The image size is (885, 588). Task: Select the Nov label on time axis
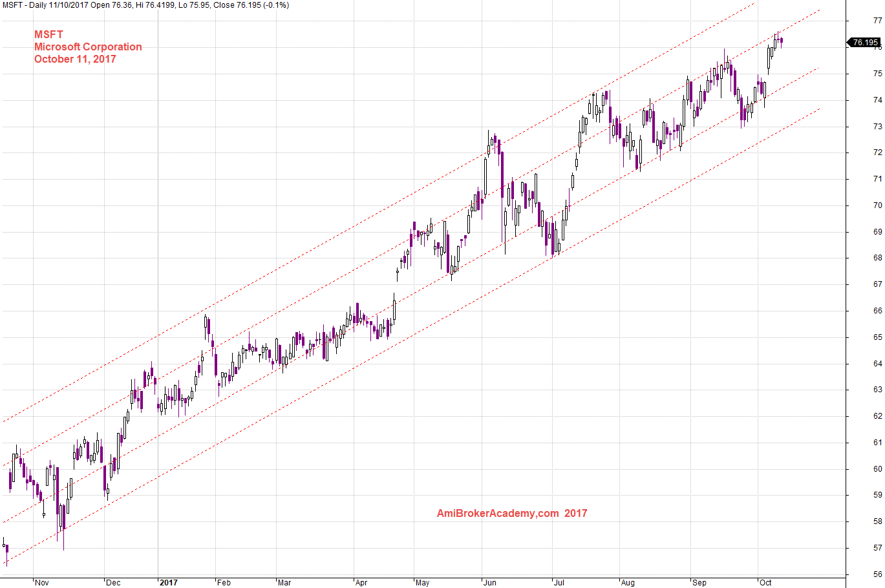(42, 583)
